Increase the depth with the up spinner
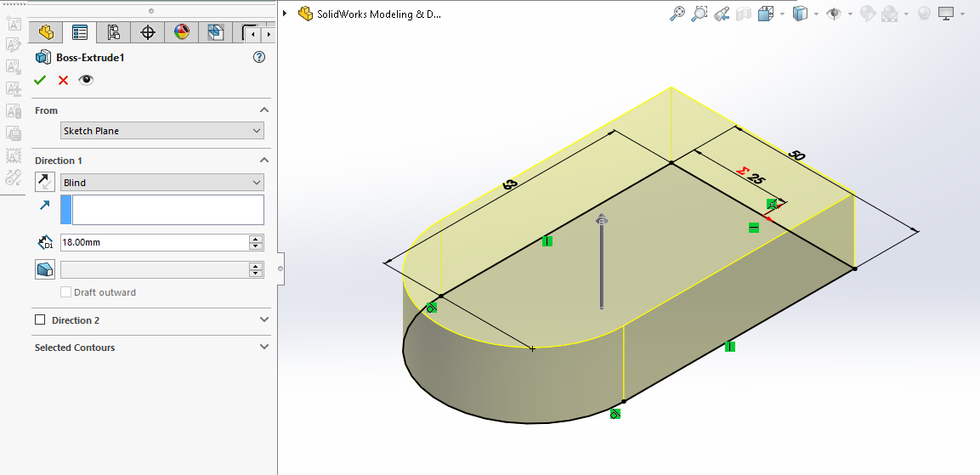 point(256,239)
